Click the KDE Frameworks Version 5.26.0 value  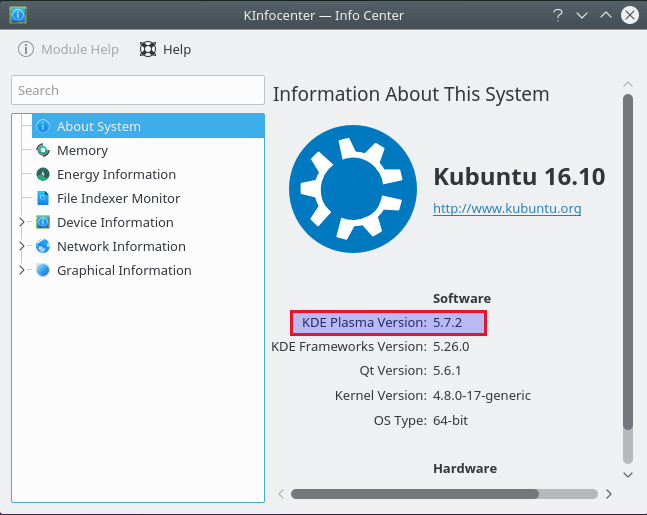pyautogui.click(x=451, y=347)
